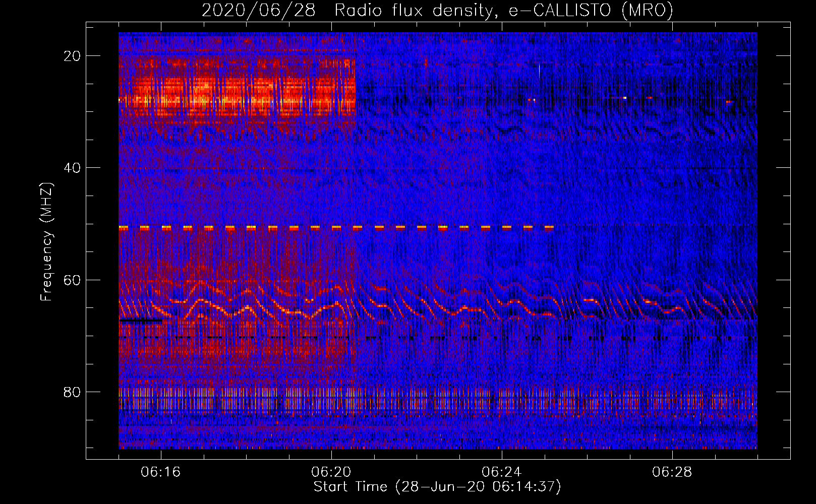Click the plot title '2020/06/28 Radio flux density'
Image resolution: width=816 pixels, height=504 pixels.
click(437, 11)
